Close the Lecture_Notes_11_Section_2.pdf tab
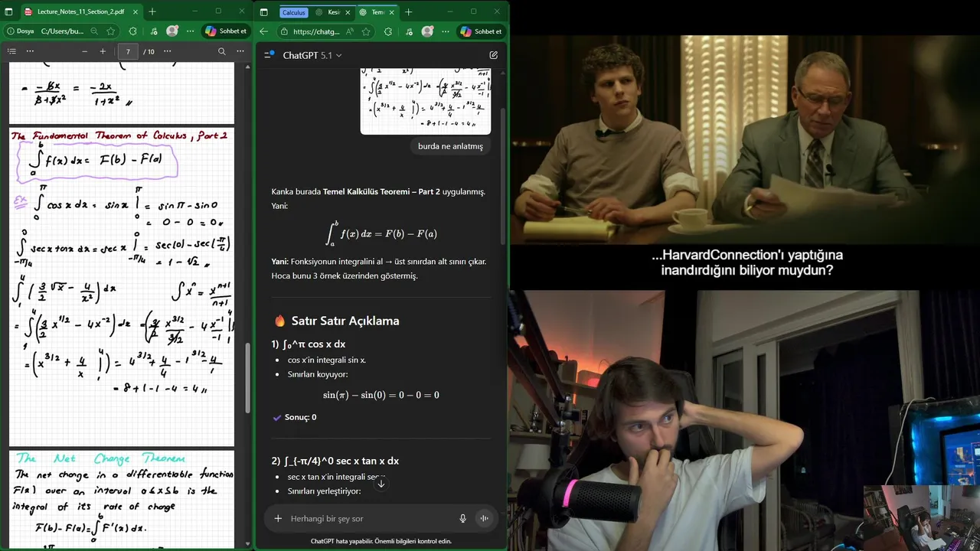980x551 pixels. pyautogui.click(x=135, y=11)
